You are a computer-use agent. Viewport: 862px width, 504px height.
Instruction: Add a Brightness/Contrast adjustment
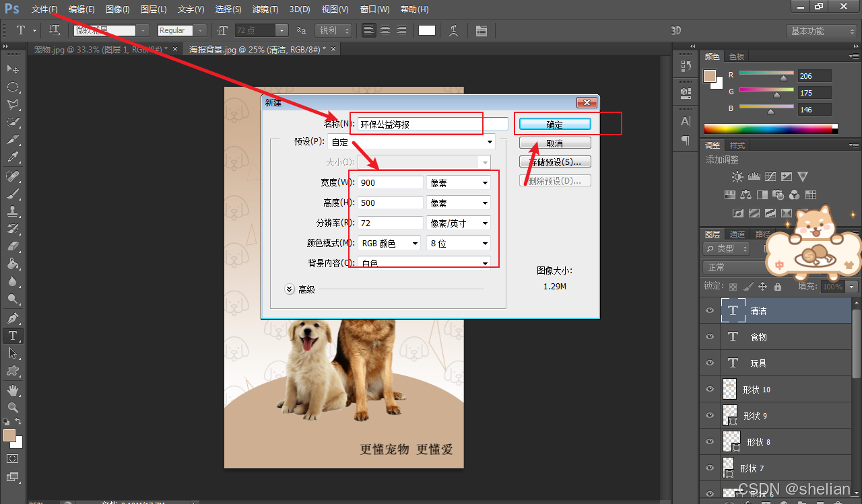click(737, 177)
